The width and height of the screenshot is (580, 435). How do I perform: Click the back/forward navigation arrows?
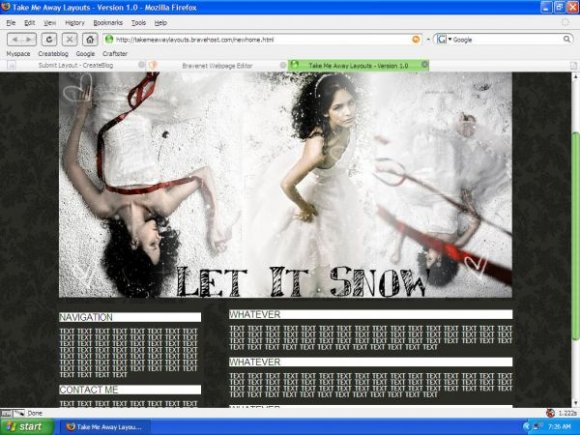(x=21, y=39)
